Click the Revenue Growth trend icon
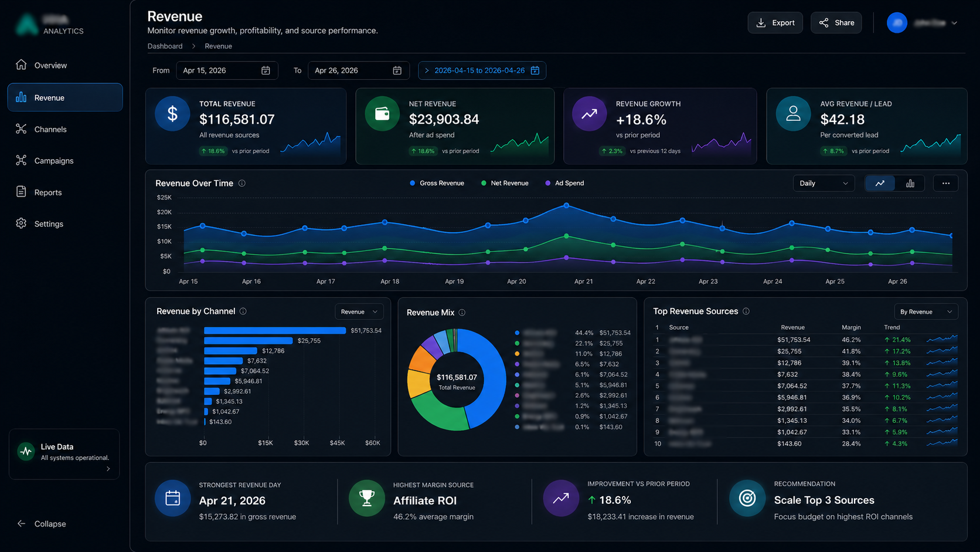The width and height of the screenshot is (980, 552). pos(589,114)
